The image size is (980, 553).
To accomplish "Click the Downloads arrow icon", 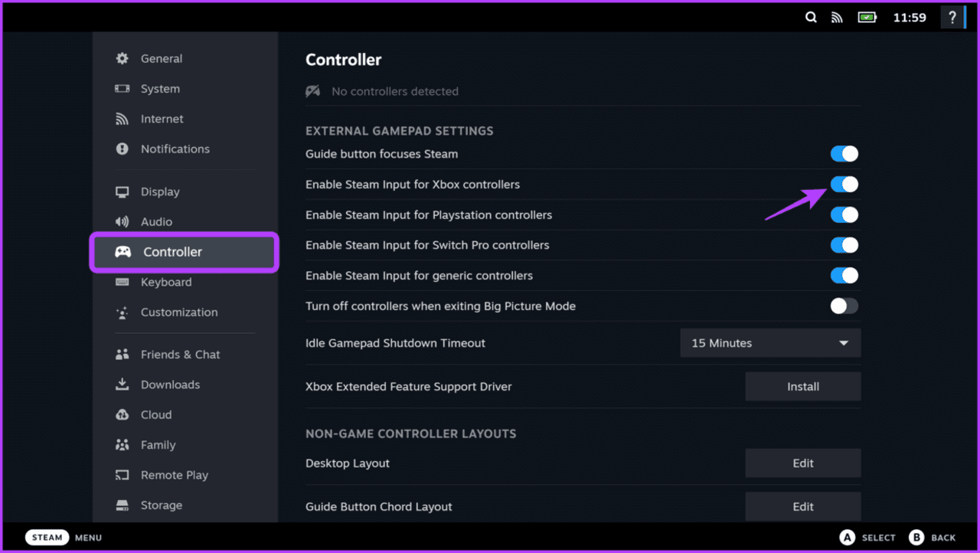I will [x=122, y=384].
